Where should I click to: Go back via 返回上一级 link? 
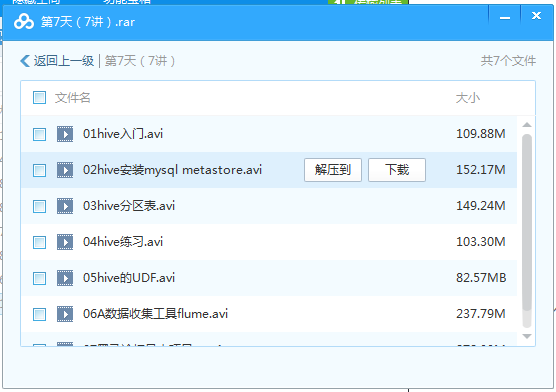tap(63, 61)
